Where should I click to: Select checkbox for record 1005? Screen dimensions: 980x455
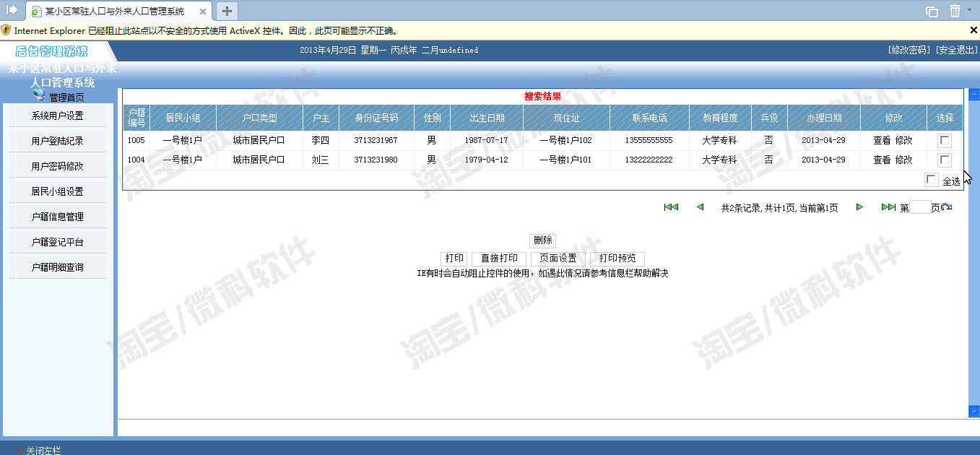945,141
